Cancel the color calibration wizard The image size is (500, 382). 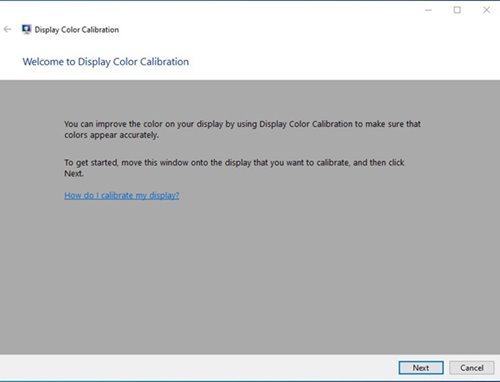pyautogui.click(x=472, y=368)
